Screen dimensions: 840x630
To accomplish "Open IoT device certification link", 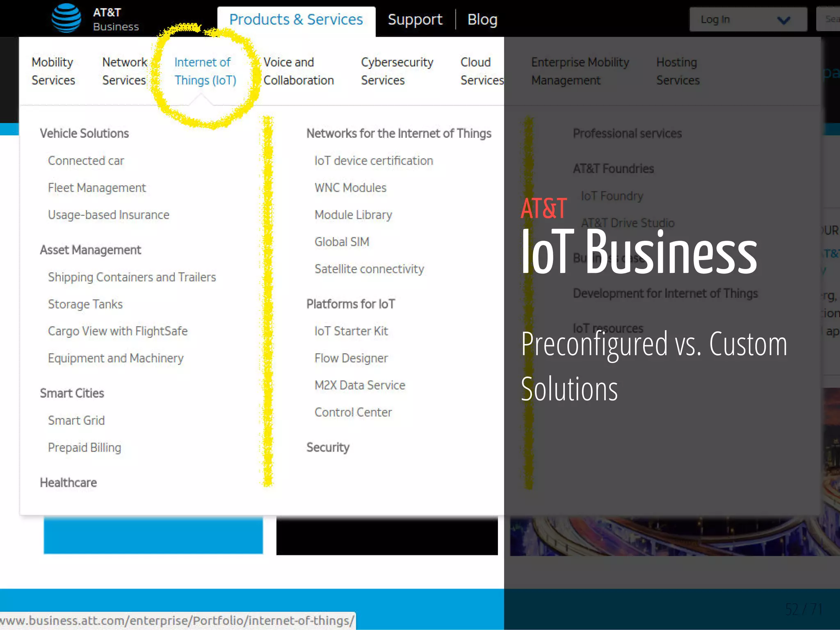I will [374, 160].
